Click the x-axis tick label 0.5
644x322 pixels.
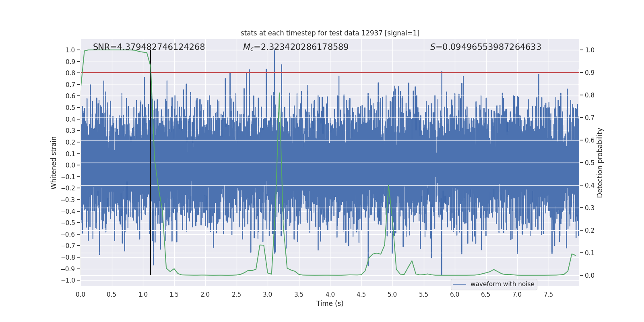111,294
